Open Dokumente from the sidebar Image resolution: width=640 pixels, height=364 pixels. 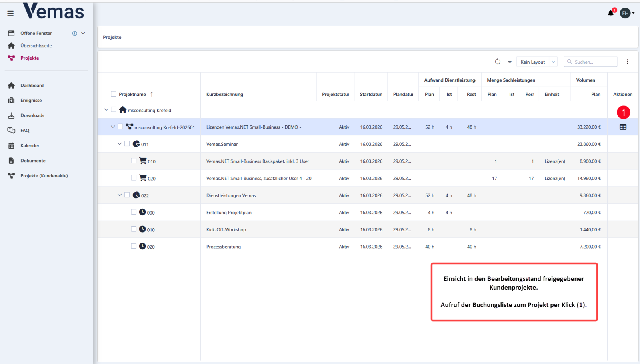tap(33, 161)
